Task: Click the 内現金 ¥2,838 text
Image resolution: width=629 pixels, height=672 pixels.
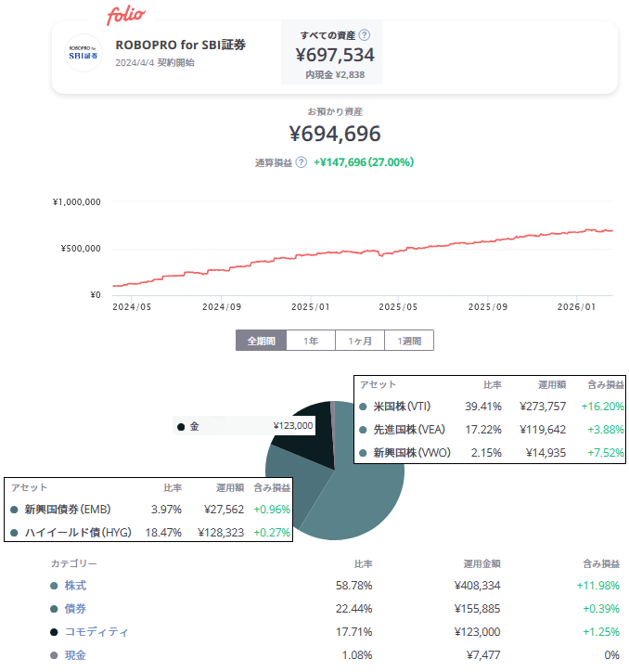Action: click(x=335, y=74)
